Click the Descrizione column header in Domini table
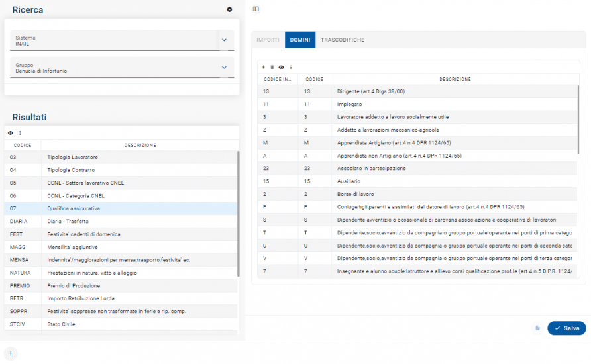This screenshot has height=364, width=591. [455, 79]
